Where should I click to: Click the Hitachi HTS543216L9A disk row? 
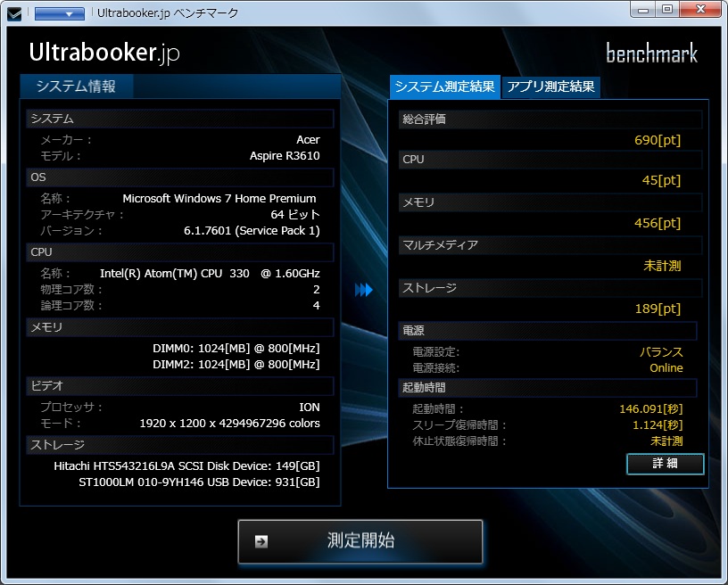[x=186, y=466]
